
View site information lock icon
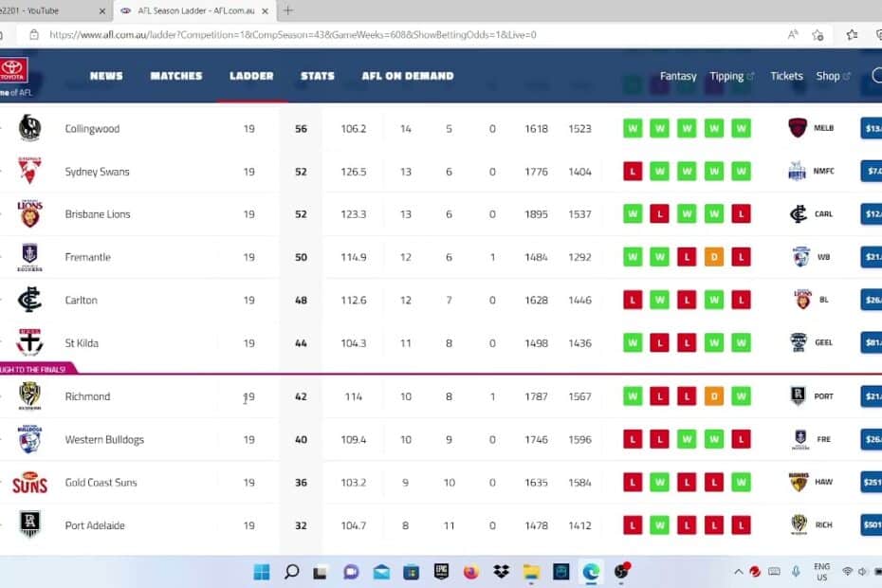coord(34,35)
